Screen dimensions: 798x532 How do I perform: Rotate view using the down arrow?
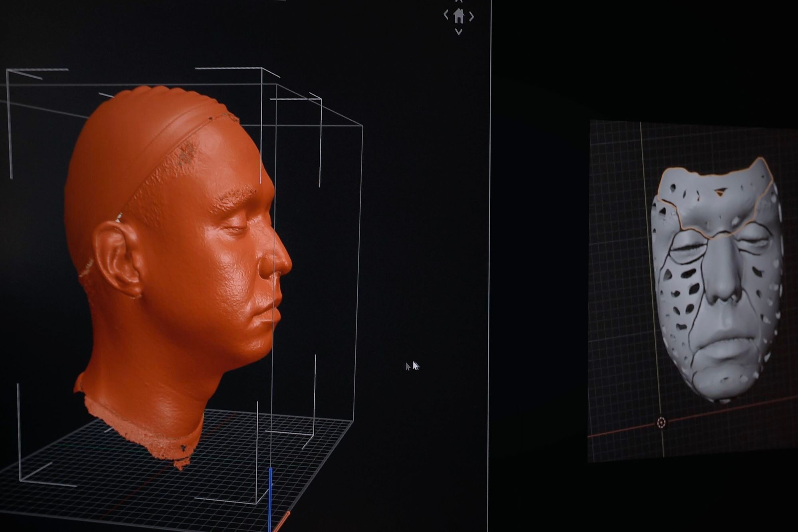tap(459, 32)
